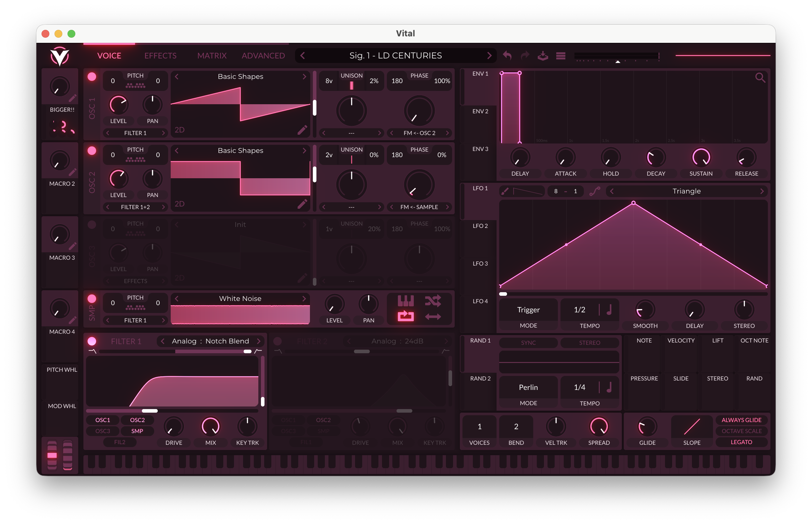The image size is (812, 524).
Task: Toggle sample bounce arrows icon
Action: (433, 317)
